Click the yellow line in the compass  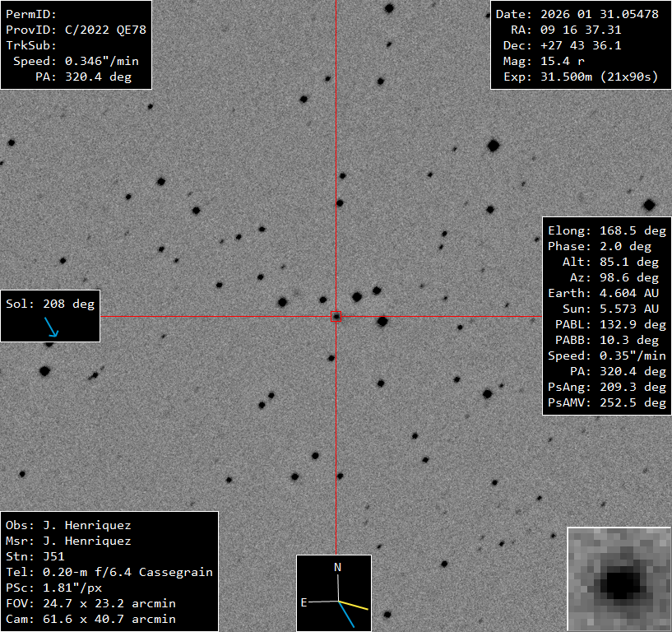(354, 606)
